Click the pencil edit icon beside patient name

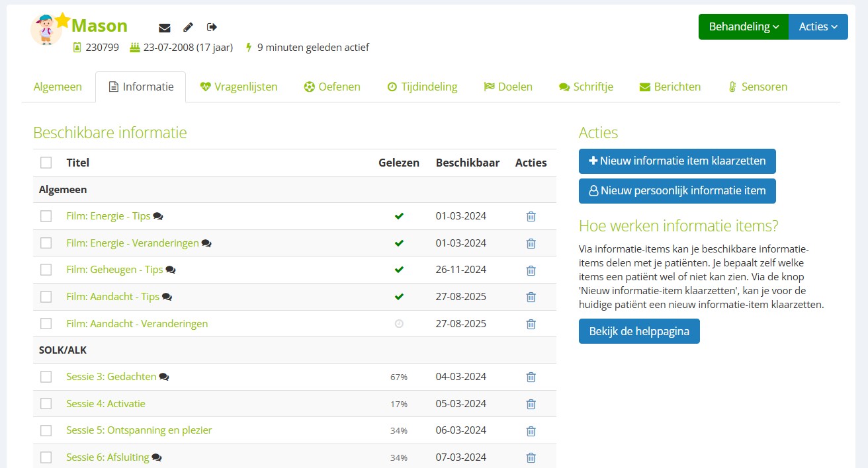188,27
